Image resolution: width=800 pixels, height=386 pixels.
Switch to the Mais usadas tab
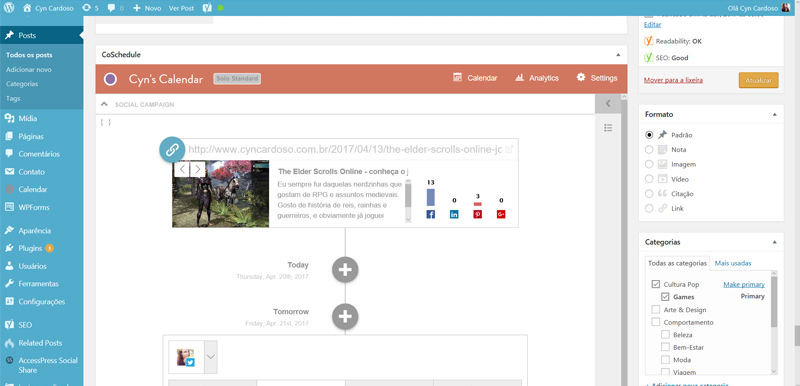point(733,263)
